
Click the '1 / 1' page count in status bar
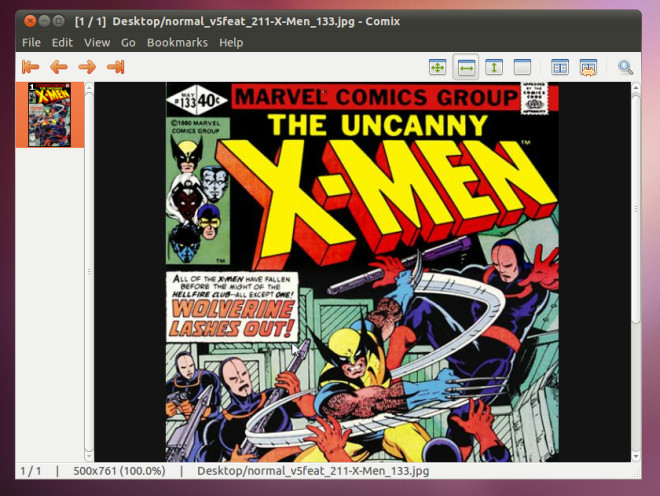tap(31, 471)
